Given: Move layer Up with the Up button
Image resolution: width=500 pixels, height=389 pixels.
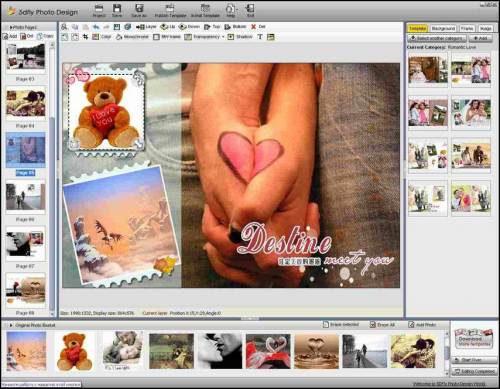Looking at the screenshot, I should pos(168,27).
